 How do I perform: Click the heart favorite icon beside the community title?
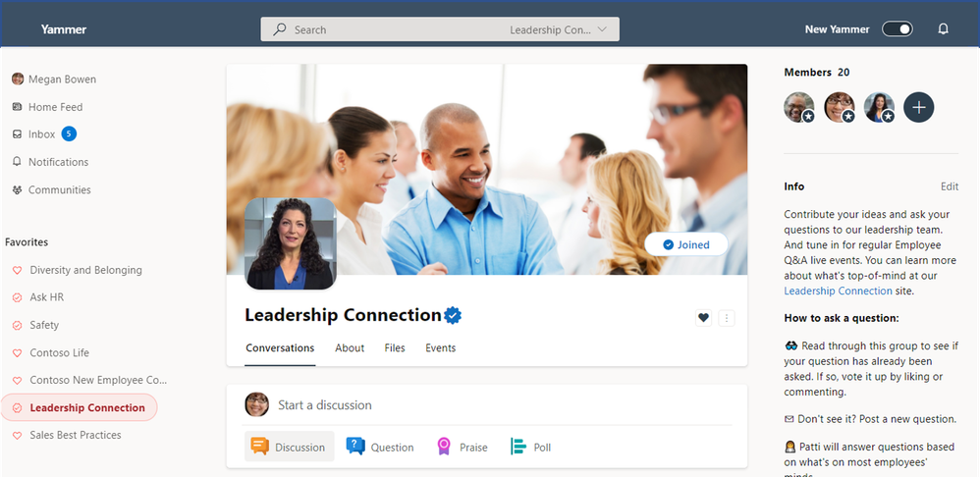point(703,318)
